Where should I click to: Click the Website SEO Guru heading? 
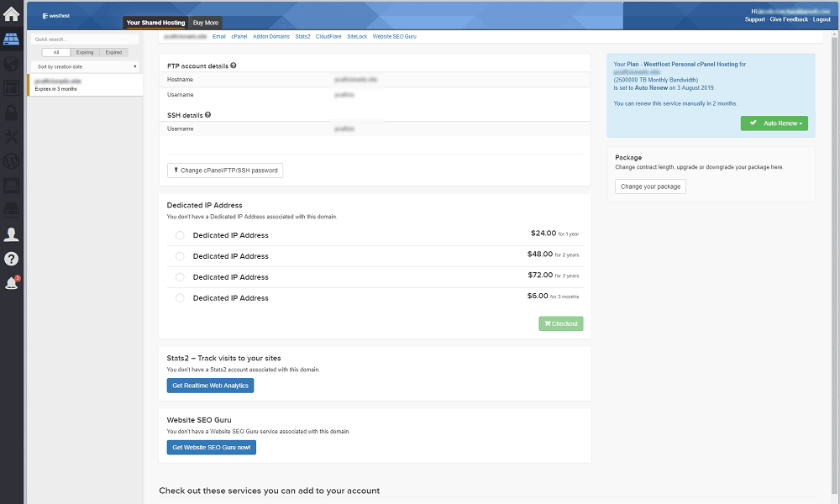[x=199, y=420]
